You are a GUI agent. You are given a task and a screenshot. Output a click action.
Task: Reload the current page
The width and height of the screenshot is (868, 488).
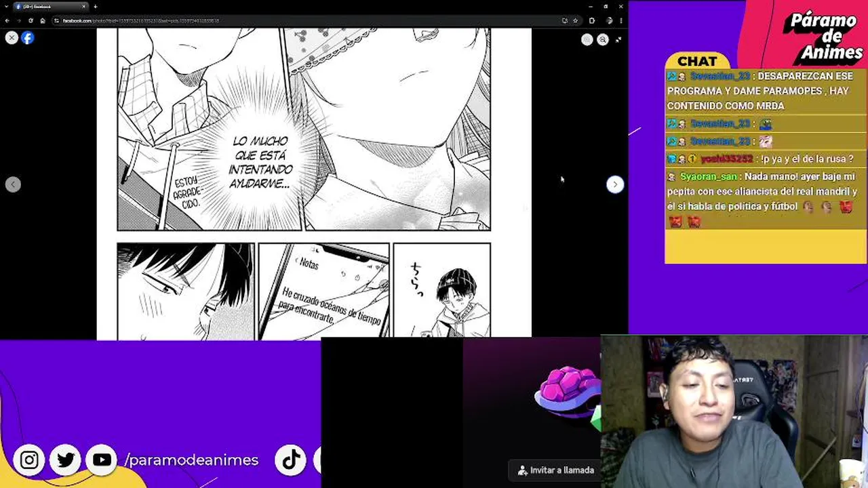pyautogui.click(x=31, y=20)
